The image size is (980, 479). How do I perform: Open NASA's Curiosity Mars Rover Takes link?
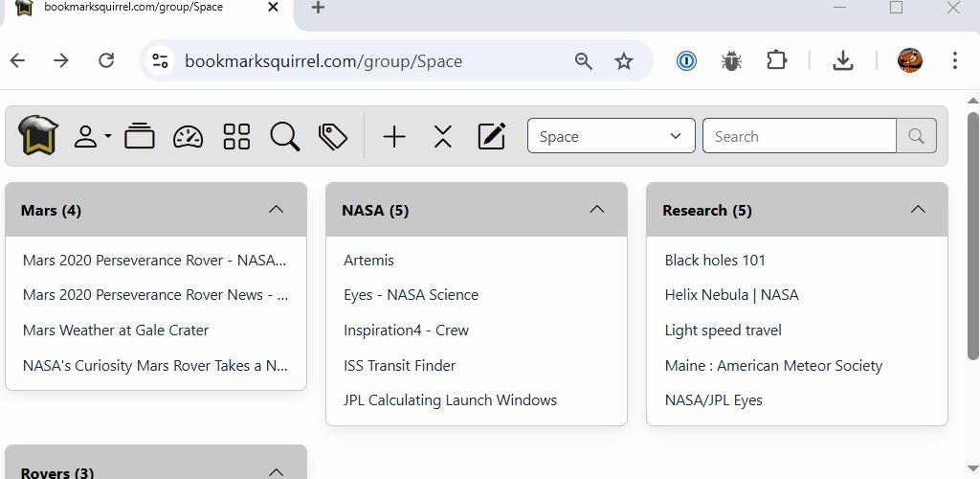156,365
